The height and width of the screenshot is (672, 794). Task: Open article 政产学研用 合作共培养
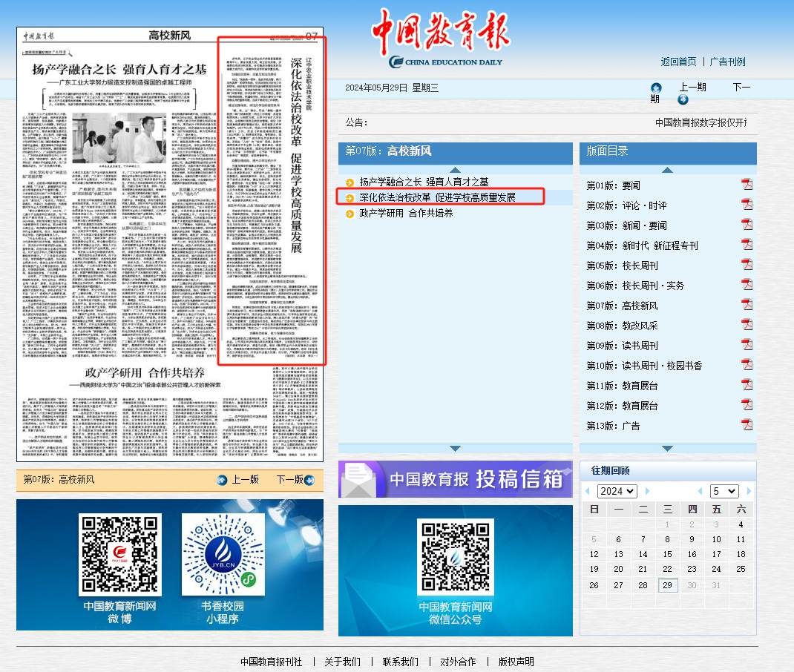click(406, 213)
